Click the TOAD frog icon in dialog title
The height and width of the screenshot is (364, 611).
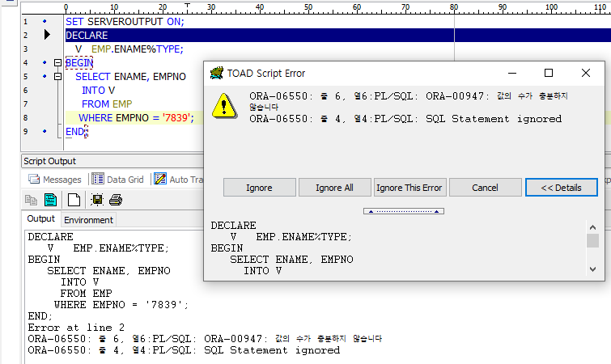click(x=217, y=73)
